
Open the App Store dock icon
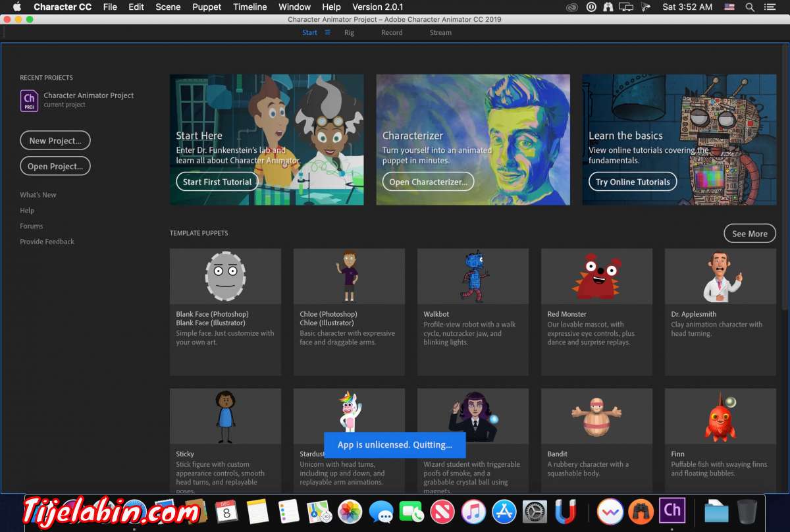coord(504,512)
